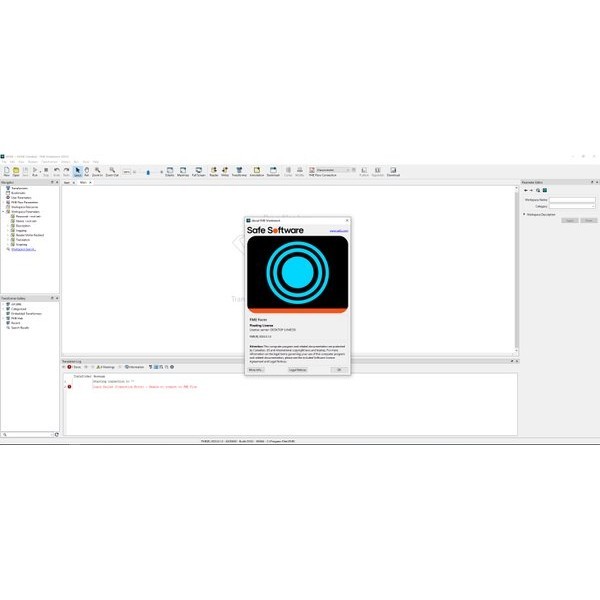
Task: Select Bookmarks in the Navigator
Action: pyautogui.click(x=18, y=193)
